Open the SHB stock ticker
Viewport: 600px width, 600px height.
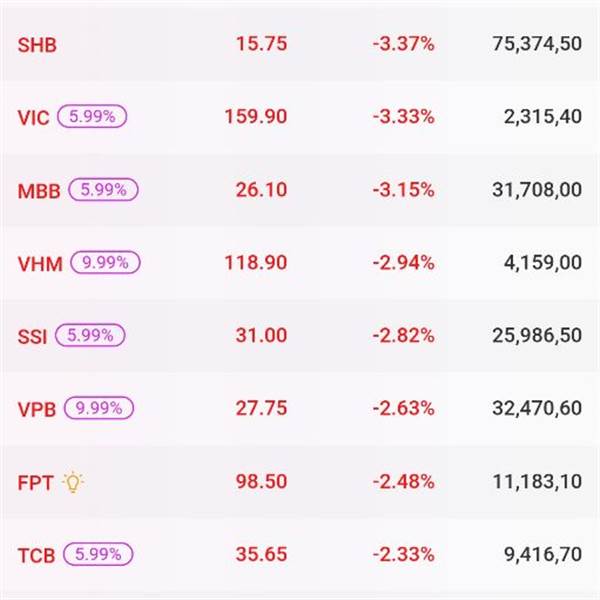pos(34,44)
